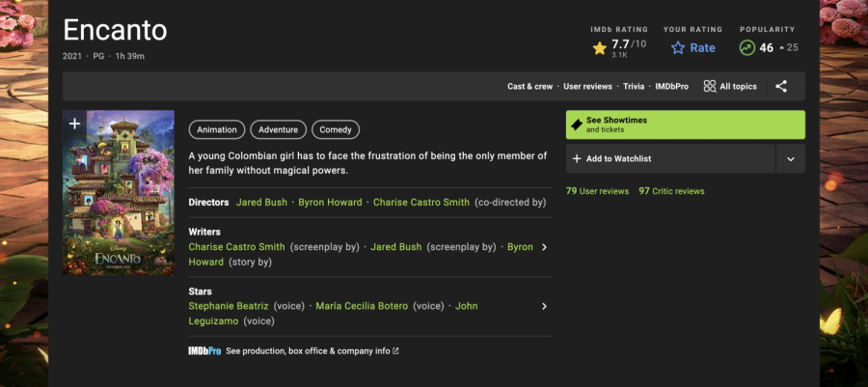868x387 pixels.
Task: Select the Comedy genre chip
Action: click(x=336, y=129)
